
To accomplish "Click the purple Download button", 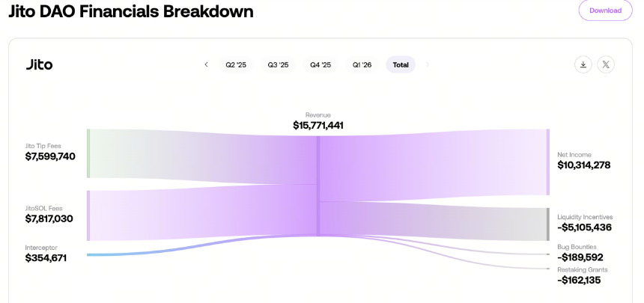I will point(605,10).
